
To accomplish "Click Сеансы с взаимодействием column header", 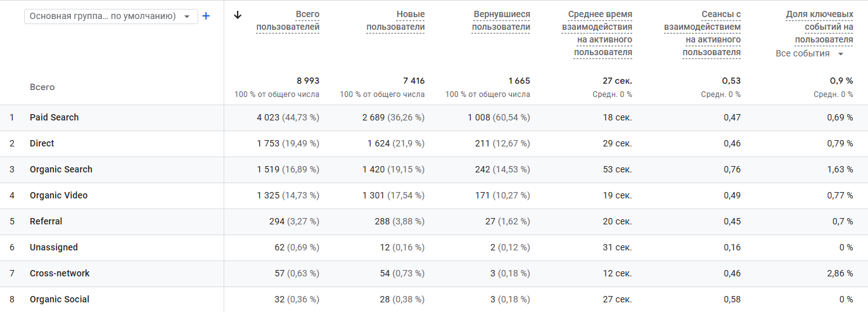I will pos(703,33).
